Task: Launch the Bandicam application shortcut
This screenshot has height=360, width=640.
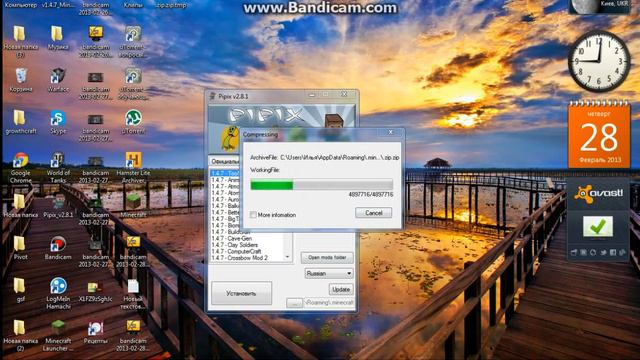Action: coord(58,248)
